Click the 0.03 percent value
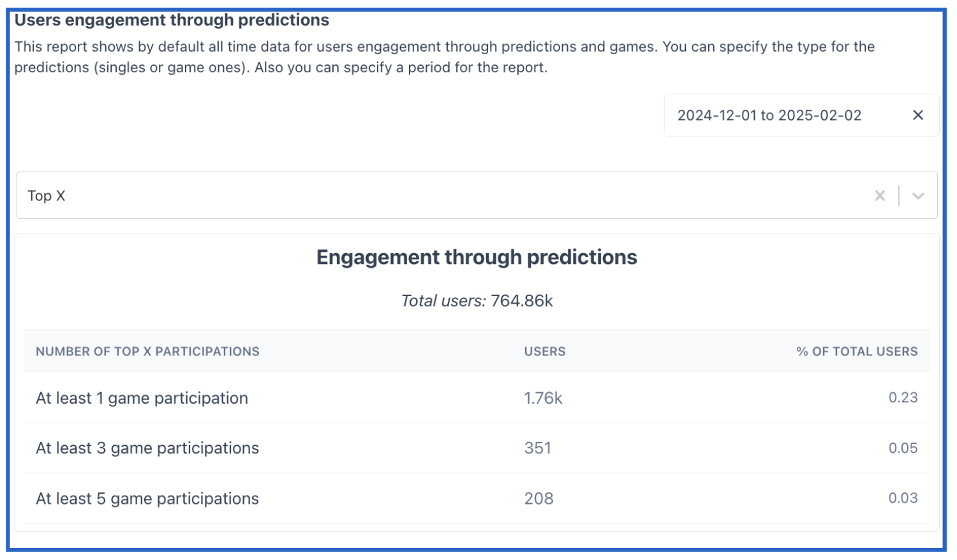 click(903, 498)
